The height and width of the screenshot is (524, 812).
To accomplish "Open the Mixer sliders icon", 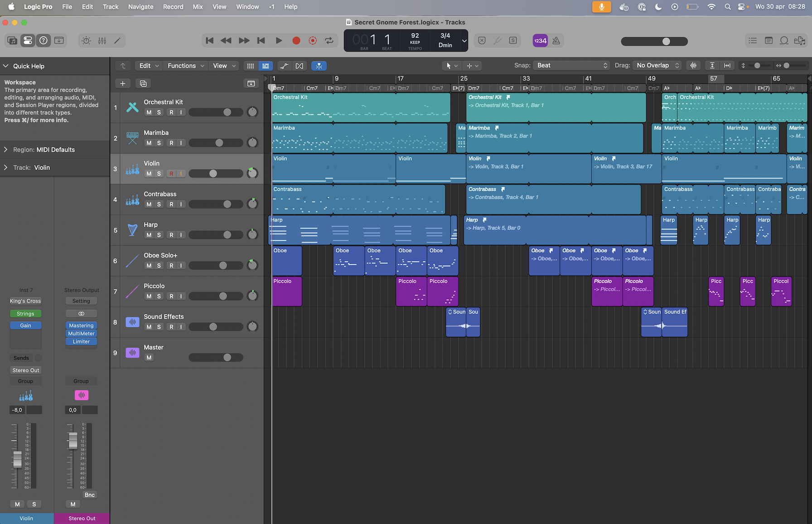I will coord(102,40).
